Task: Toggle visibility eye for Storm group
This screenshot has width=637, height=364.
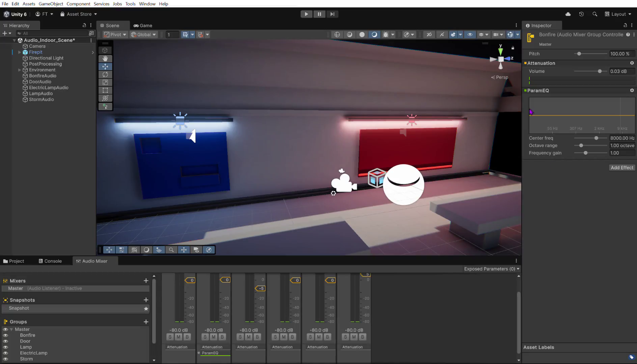Action: 5,359
